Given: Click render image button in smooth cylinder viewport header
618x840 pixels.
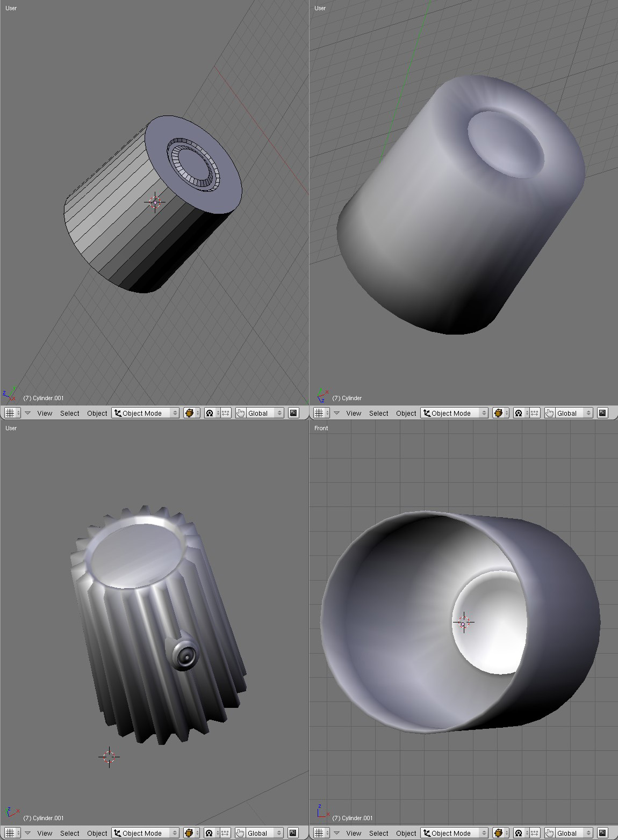Looking at the screenshot, I should pyautogui.click(x=602, y=413).
